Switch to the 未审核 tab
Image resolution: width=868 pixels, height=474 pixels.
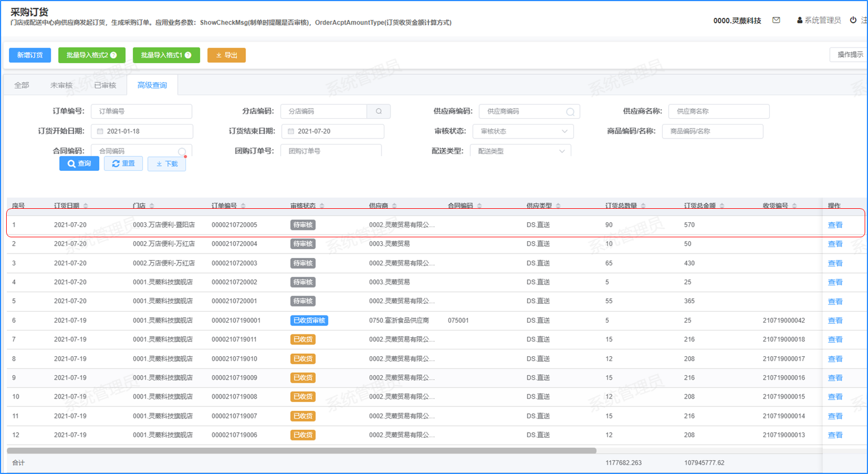pos(61,85)
